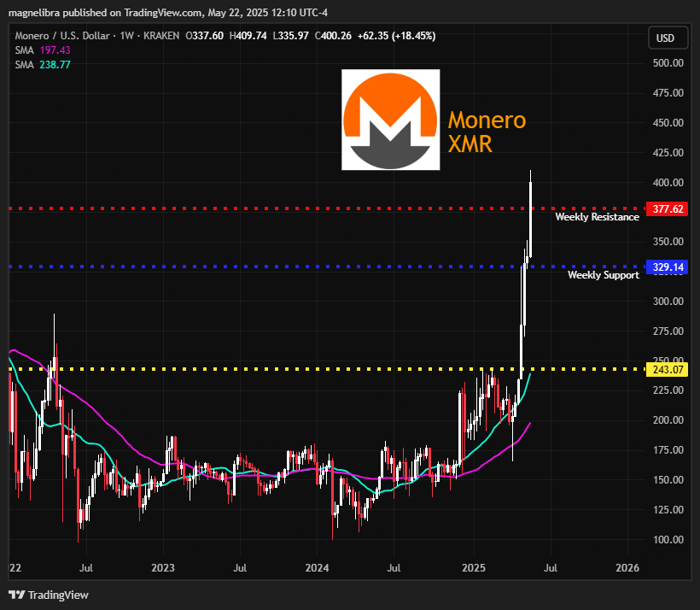The image size is (700, 610).
Task: Click the 2023 time axis label
Action: pos(163,568)
